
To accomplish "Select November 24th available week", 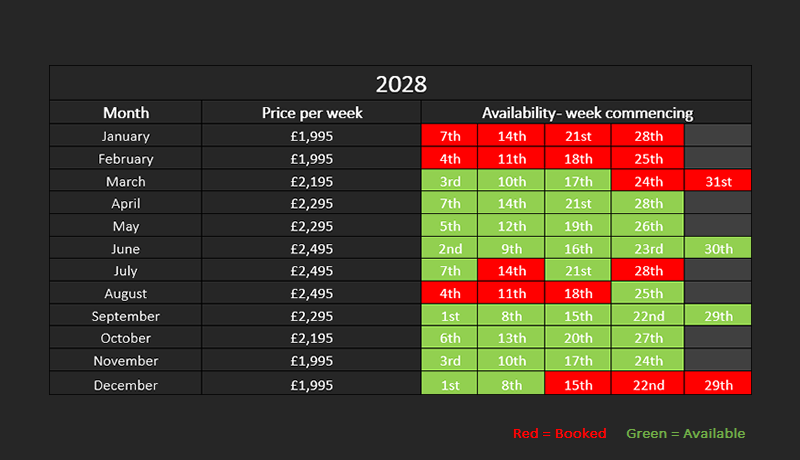I will [x=647, y=361].
